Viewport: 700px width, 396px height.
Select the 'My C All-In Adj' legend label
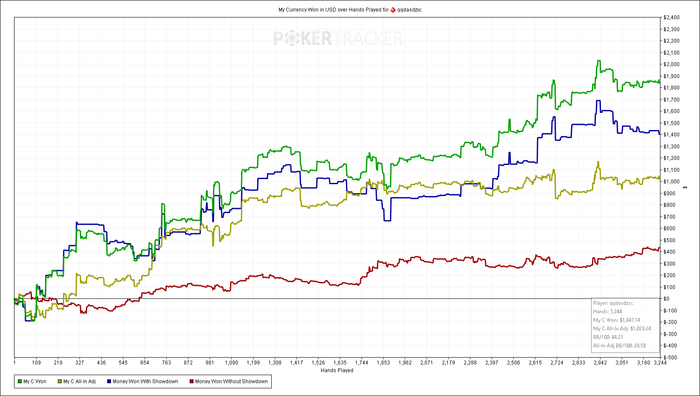(79, 382)
